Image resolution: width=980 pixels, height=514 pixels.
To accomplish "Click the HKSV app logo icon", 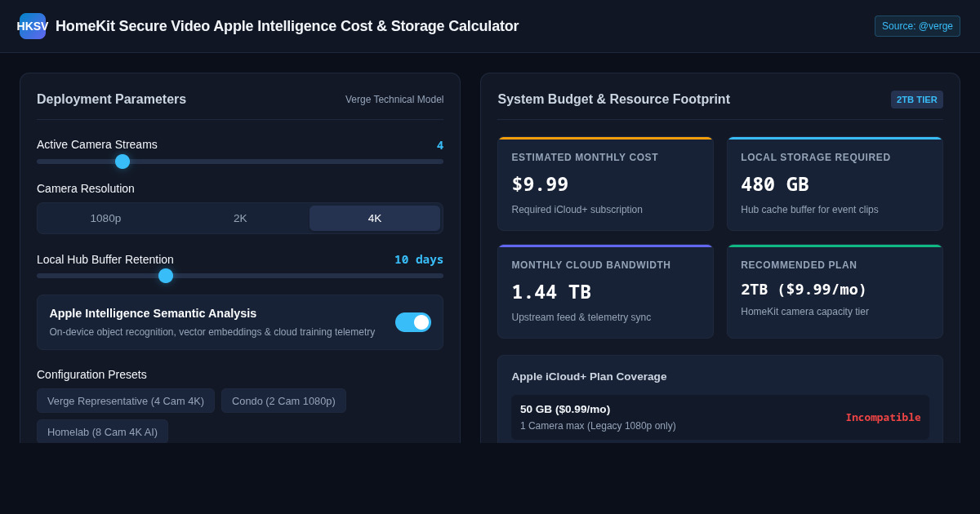I will 33,26.
